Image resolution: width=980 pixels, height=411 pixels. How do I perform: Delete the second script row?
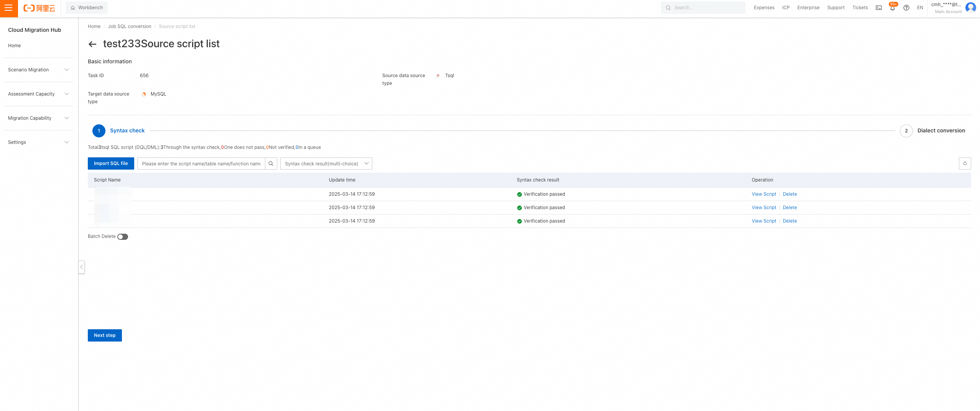[790, 208]
